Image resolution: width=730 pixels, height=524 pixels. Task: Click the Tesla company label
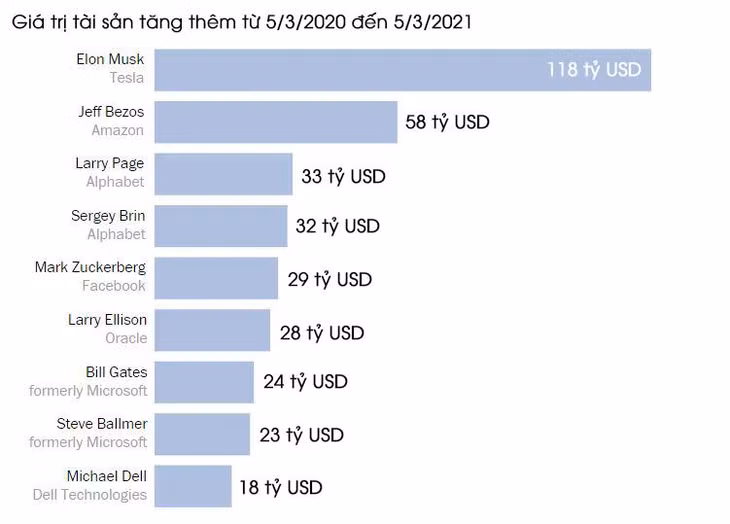tap(127, 78)
